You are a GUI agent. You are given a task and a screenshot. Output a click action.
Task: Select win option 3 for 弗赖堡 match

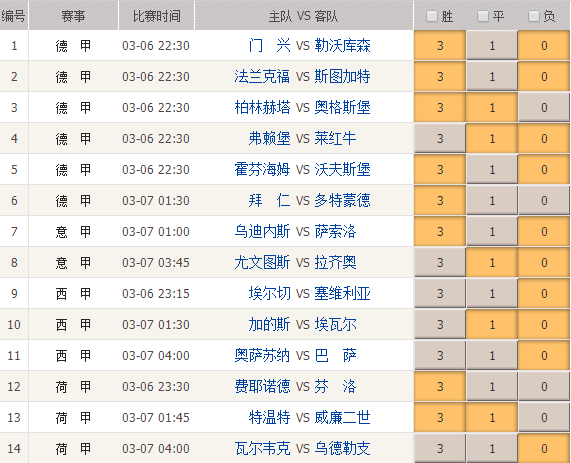click(440, 138)
